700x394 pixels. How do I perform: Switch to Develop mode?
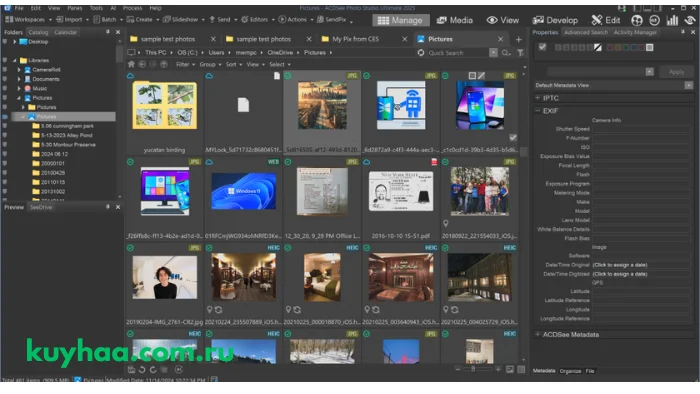tap(555, 20)
